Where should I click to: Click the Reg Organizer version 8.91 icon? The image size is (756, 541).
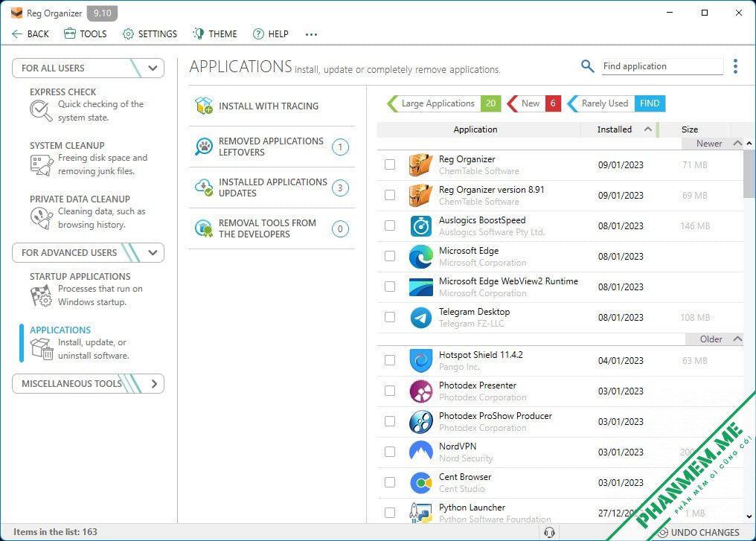tap(421, 195)
